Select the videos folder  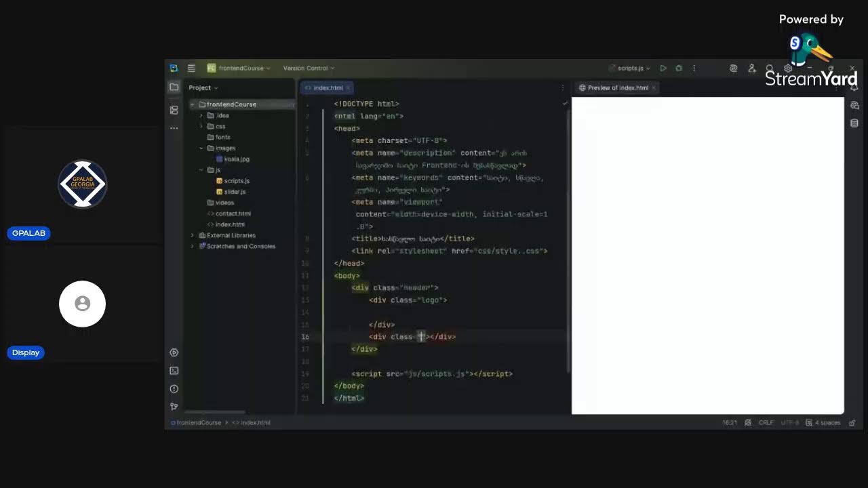[220, 203]
